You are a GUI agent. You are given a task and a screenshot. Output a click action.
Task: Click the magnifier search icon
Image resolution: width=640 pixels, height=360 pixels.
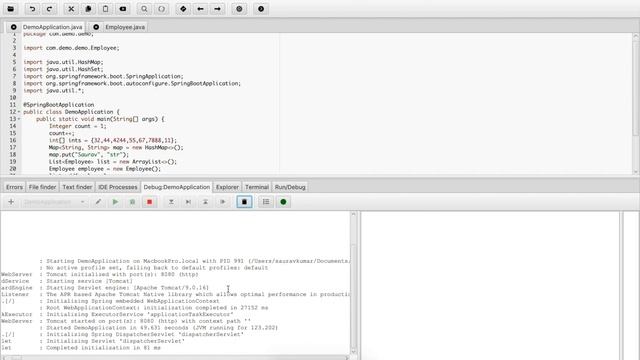point(144,9)
